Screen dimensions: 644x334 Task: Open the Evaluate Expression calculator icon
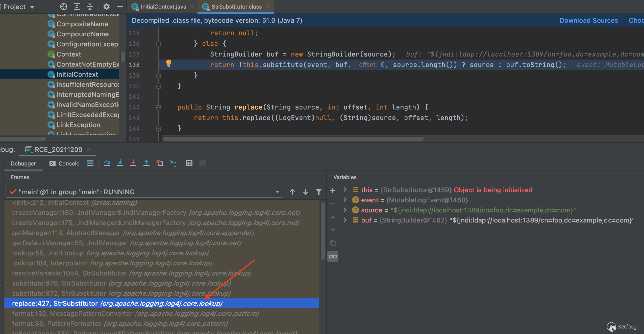click(x=189, y=163)
